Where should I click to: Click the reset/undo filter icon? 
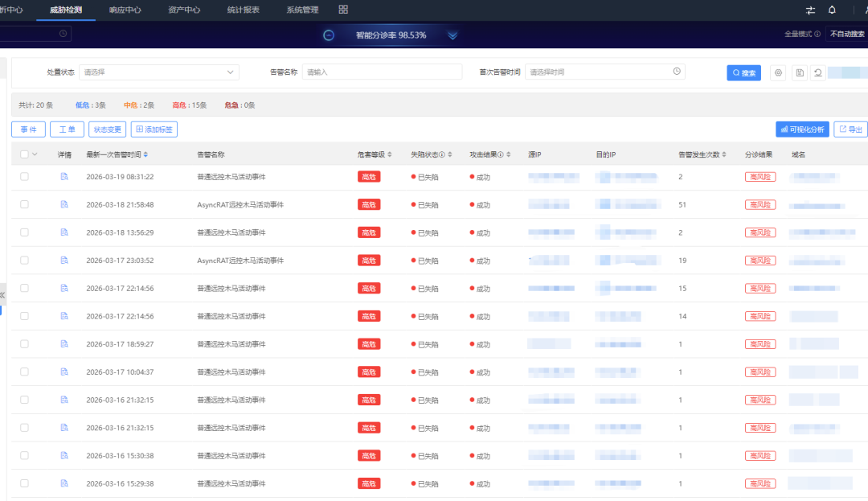click(x=817, y=72)
